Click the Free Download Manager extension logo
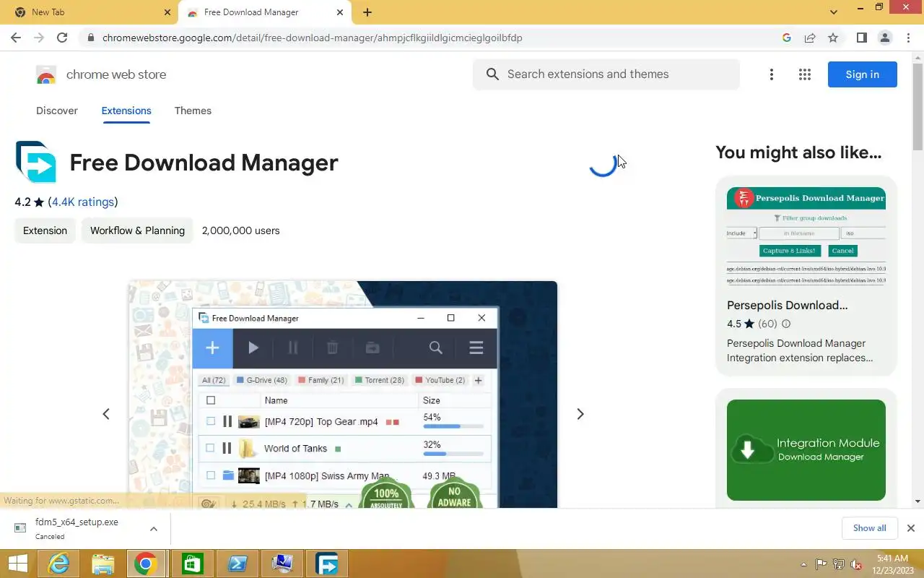Viewport: 924px width, 578px height. pyautogui.click(x=35, y=162)
